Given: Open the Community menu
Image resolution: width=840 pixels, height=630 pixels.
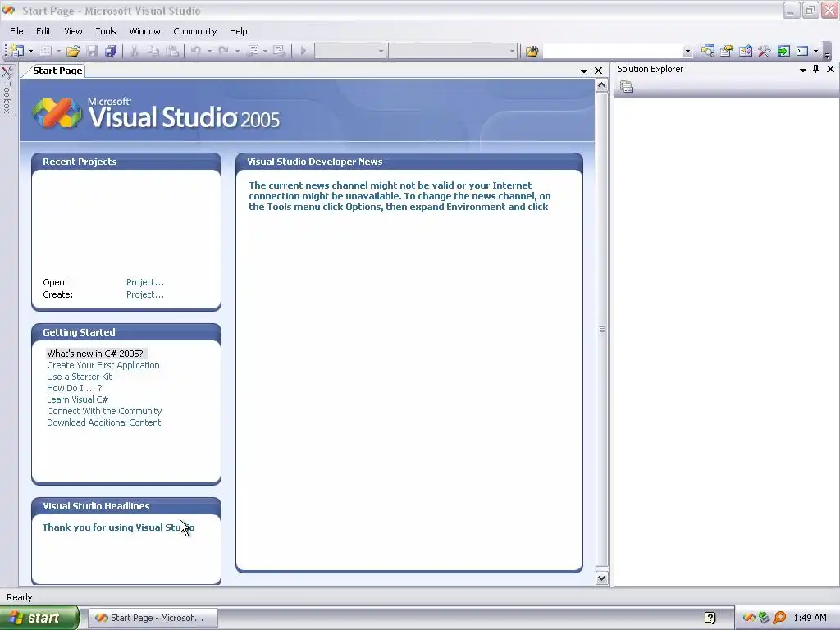Looking at the screenshot, I should click(x=195, y=31).
